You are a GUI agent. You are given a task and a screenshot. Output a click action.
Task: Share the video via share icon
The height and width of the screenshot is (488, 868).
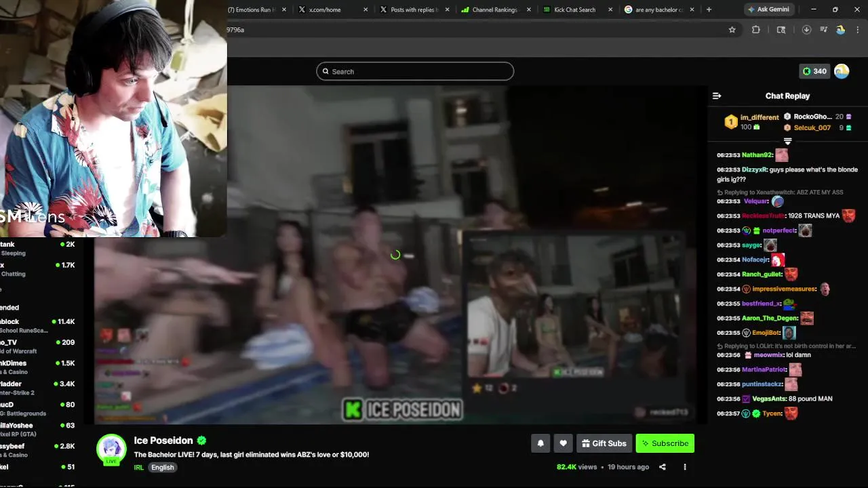[663, 467]
